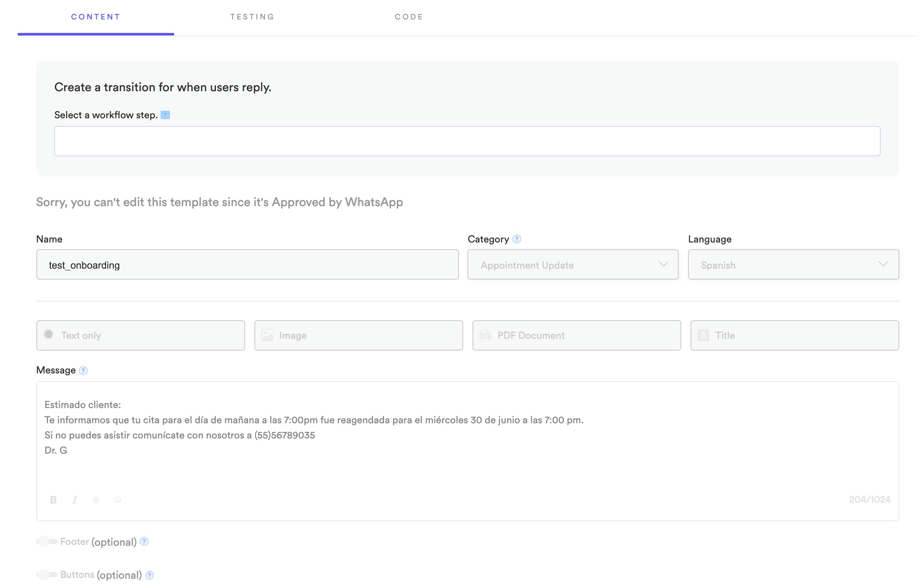
Task: Open the workflow step selection field
Action: point(467,141)
